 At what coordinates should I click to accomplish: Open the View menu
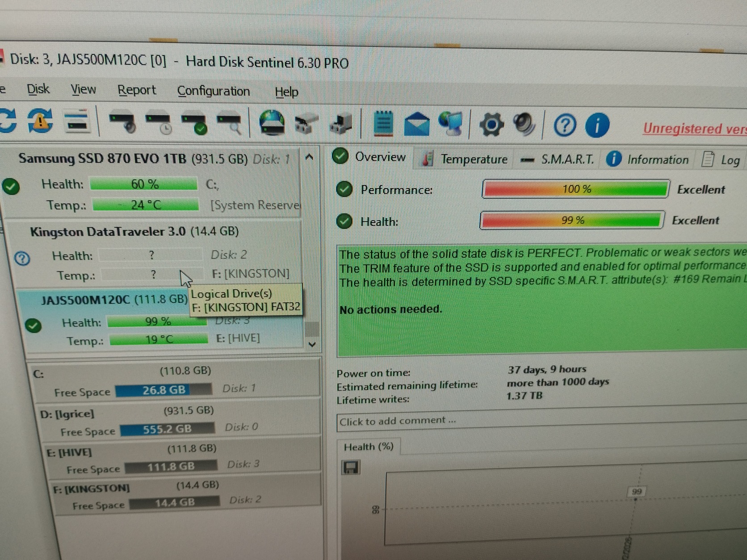[x=84, y=90]
